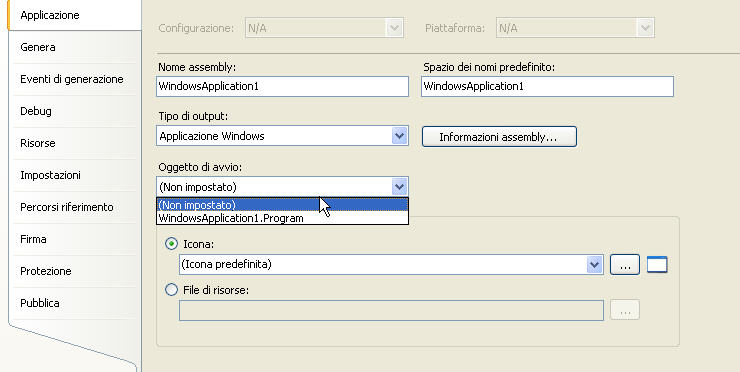Go to the Debug tab
The image size is (740, 372).
[36, 111]
